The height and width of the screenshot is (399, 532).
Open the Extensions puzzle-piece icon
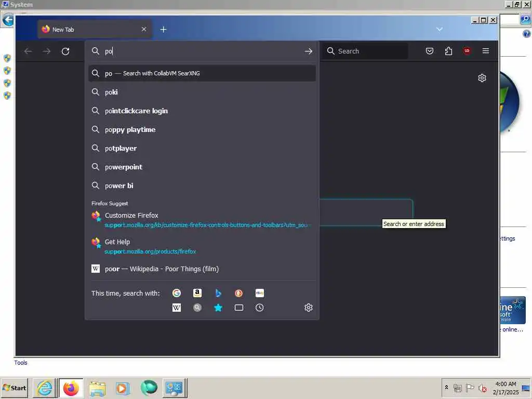point(448,51)
